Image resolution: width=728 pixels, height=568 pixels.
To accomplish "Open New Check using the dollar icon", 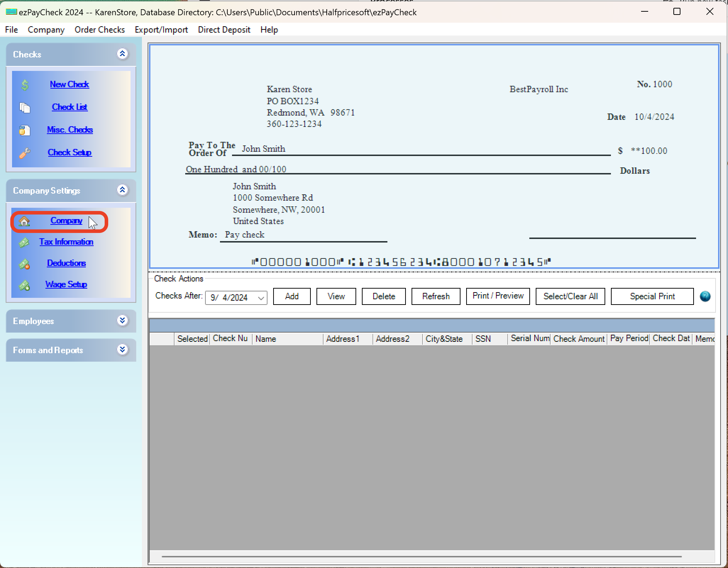I will [24, 84].
